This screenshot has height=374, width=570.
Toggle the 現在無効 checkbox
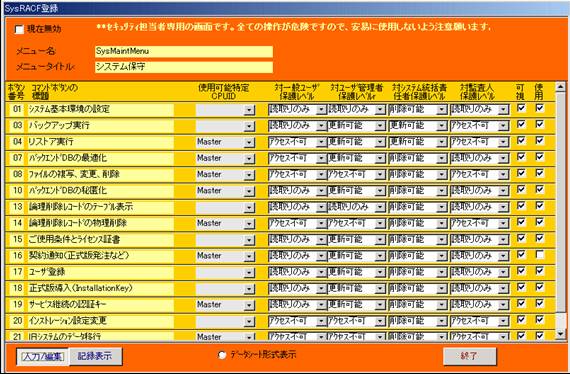click(19, 30)
